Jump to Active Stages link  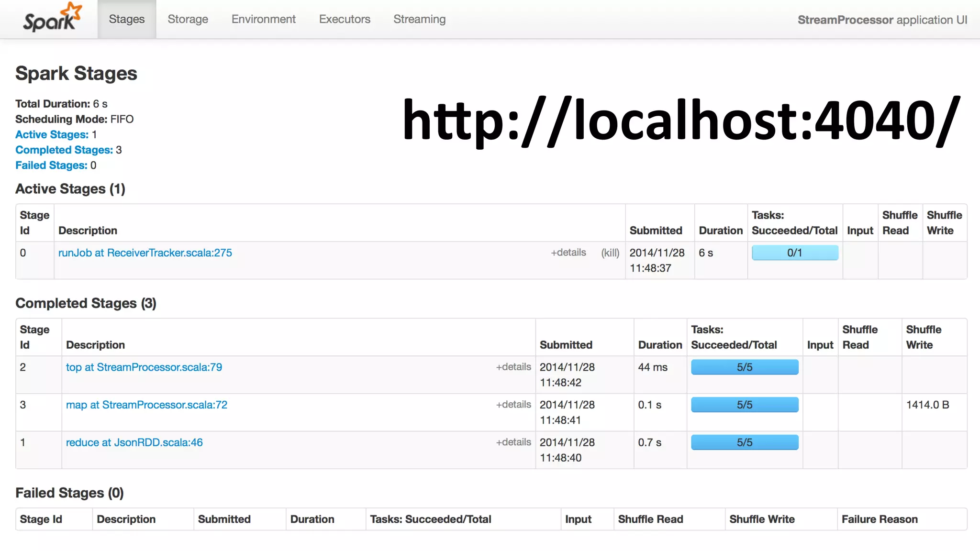click(x=52, y=134)
